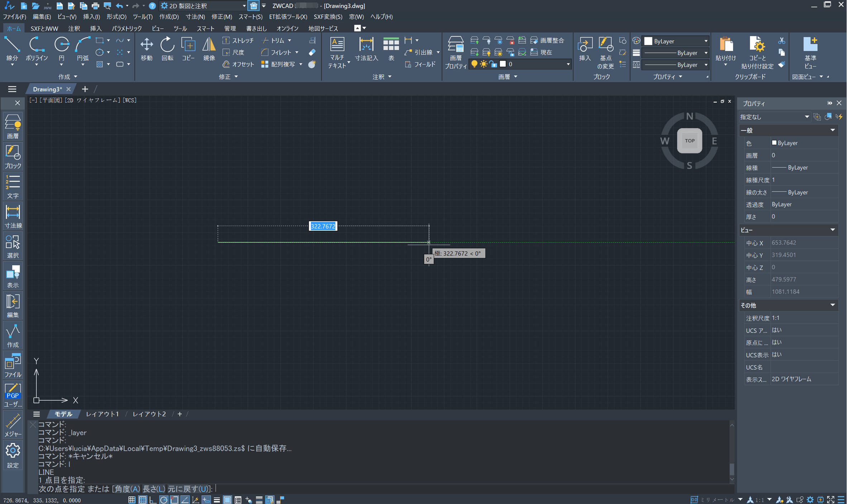The width and height of the screenshot is (847, 504).
Task: Toggle grid display in status bar
Action: (143, 500)
